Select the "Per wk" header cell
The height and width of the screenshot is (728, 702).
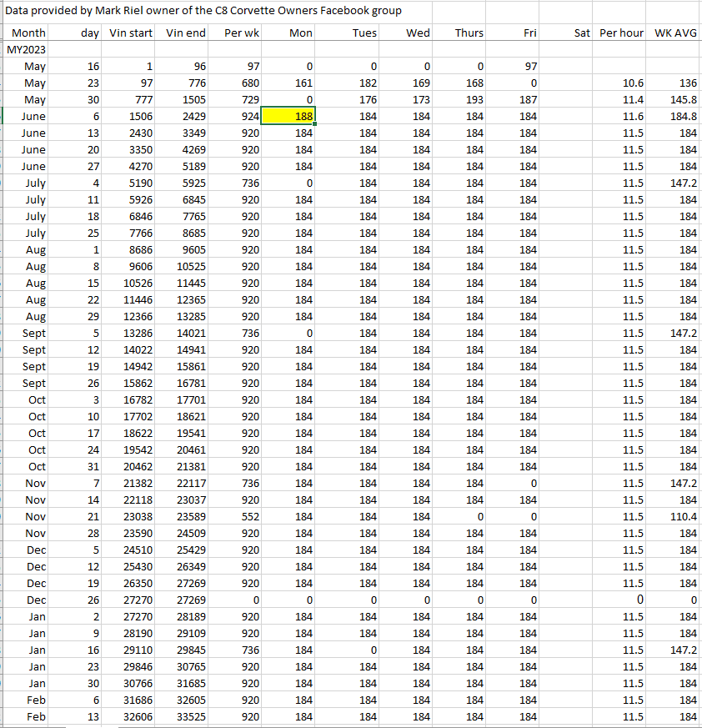click(243, 33)
